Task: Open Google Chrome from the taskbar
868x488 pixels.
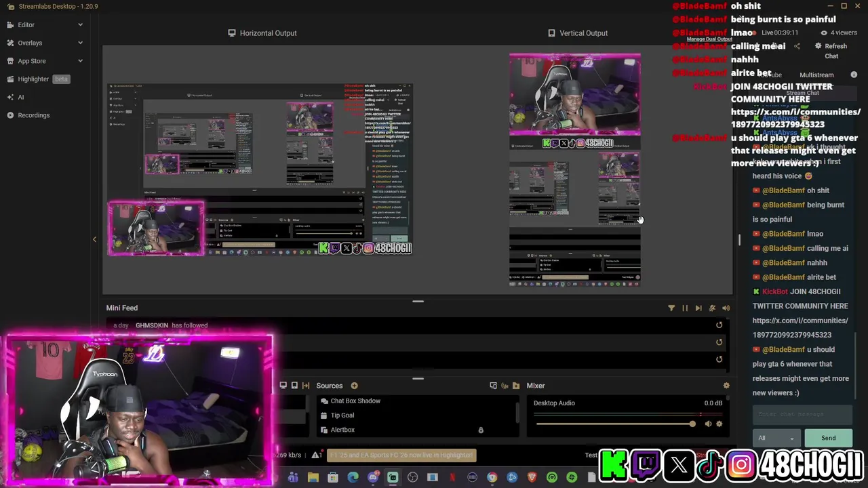Action: (492, 478)
